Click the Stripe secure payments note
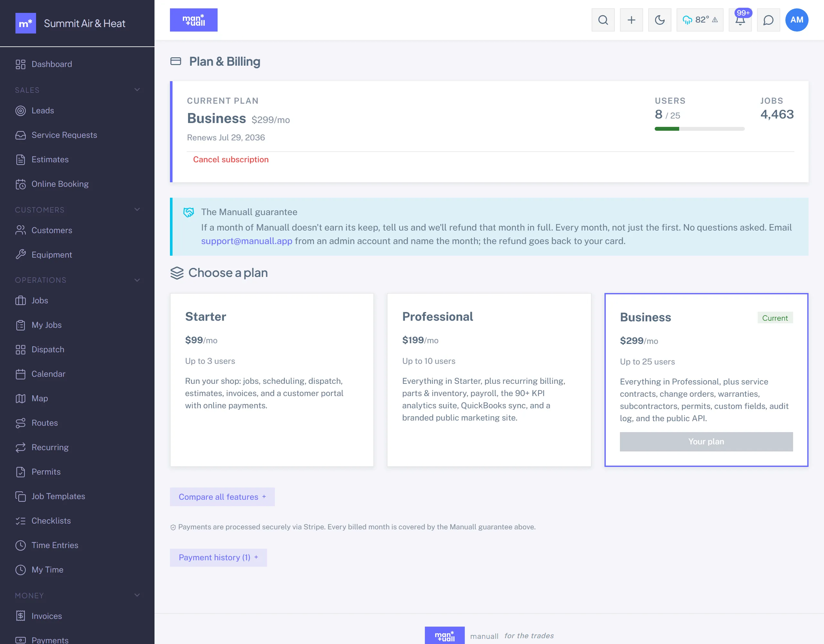824x644 pixels. [x=353, y=527]
